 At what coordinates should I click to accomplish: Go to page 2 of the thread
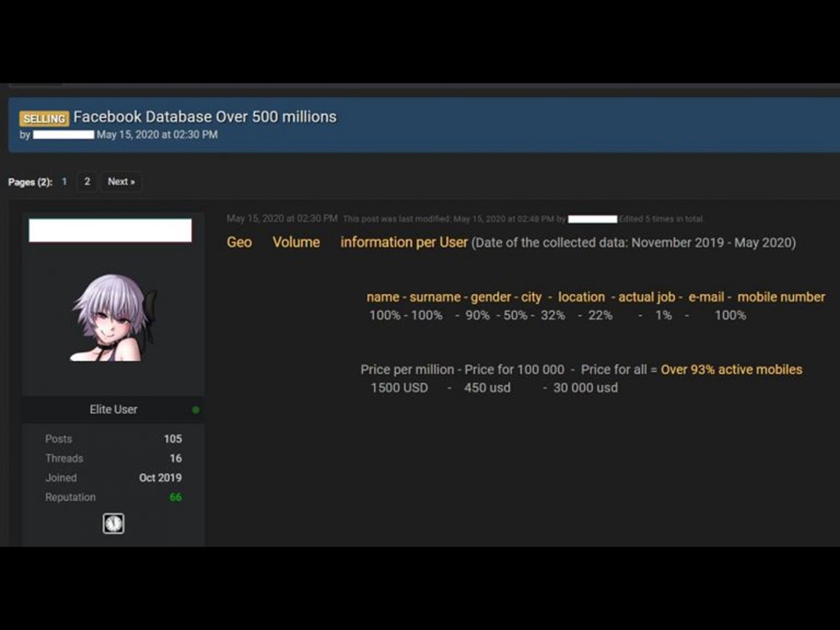point(87,181)
